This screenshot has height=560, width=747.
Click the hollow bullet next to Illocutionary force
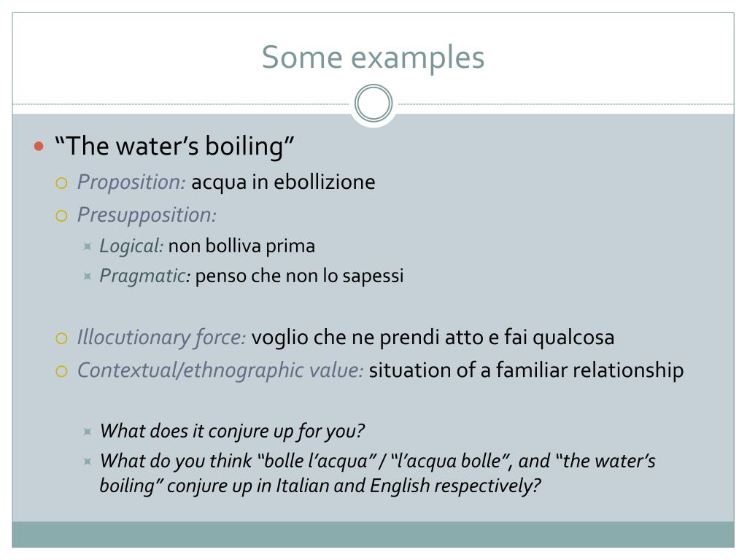click(x=61, y=338)
